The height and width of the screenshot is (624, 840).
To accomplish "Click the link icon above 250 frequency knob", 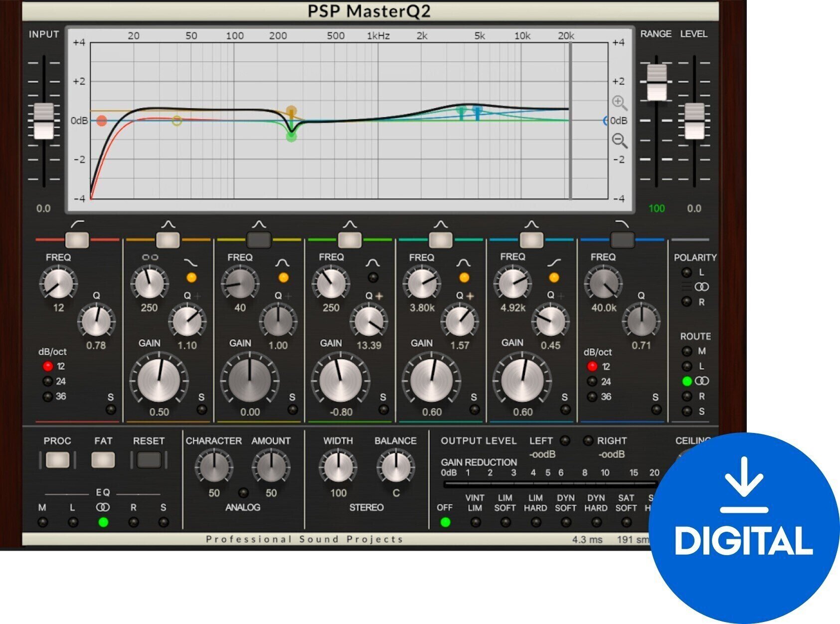I will tap(150, 257).
